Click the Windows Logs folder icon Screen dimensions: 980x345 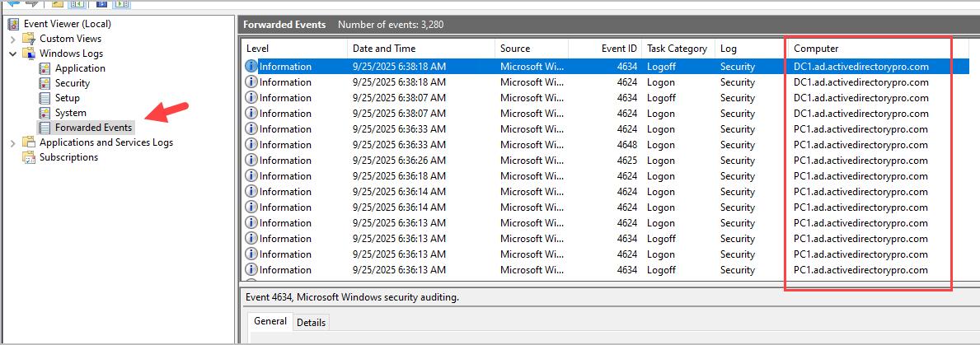30,54
